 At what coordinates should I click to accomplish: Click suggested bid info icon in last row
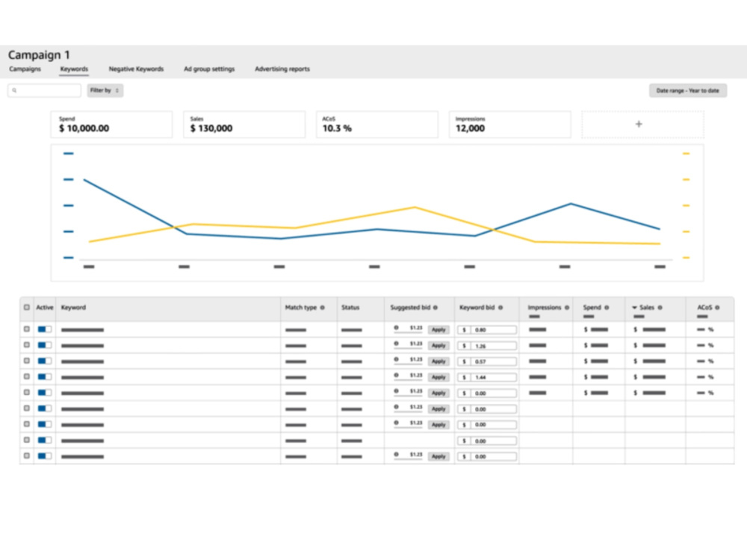(397, 454)
